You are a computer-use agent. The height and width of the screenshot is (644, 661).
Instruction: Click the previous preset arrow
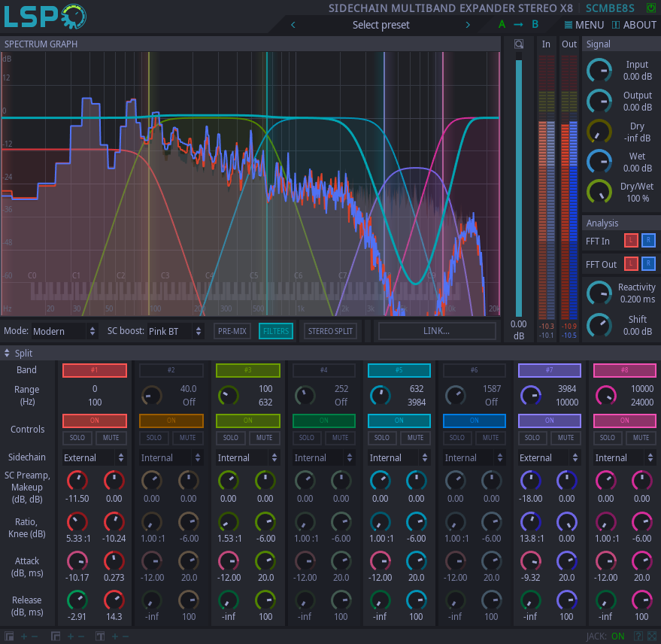(x=293, y=25)
